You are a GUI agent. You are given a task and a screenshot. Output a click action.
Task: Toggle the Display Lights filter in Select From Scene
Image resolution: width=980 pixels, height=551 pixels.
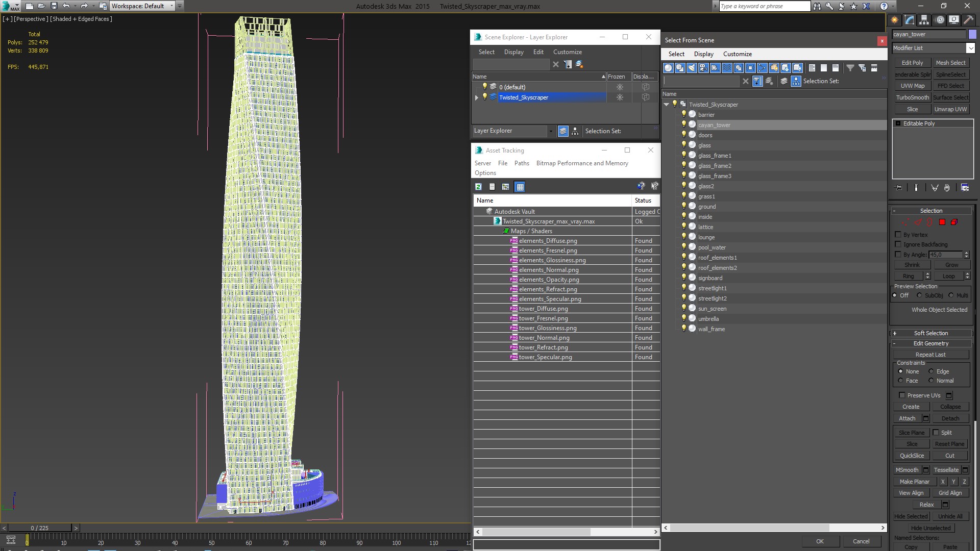tap(692, 68)
